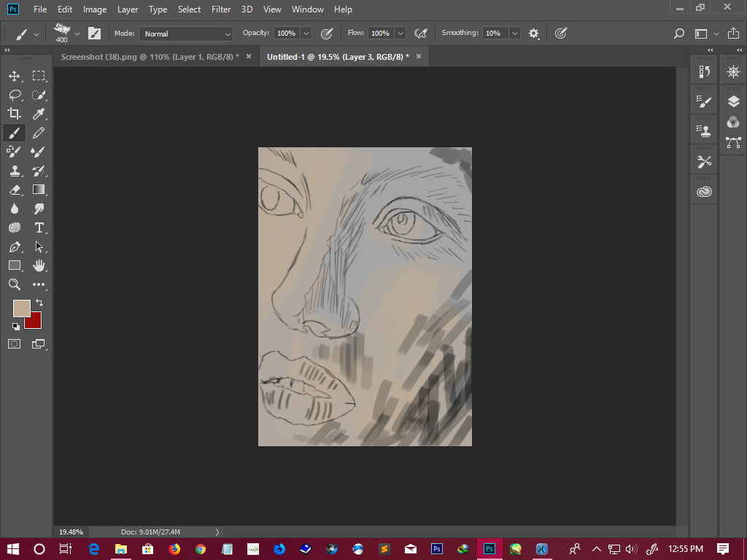Reset default foreground and background colors
This screenshot has width=747, height=560.
[x=16, y=326]
